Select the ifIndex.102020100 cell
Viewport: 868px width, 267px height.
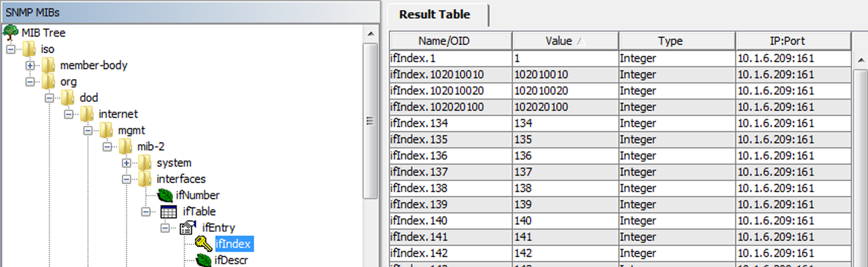[450, 107]
